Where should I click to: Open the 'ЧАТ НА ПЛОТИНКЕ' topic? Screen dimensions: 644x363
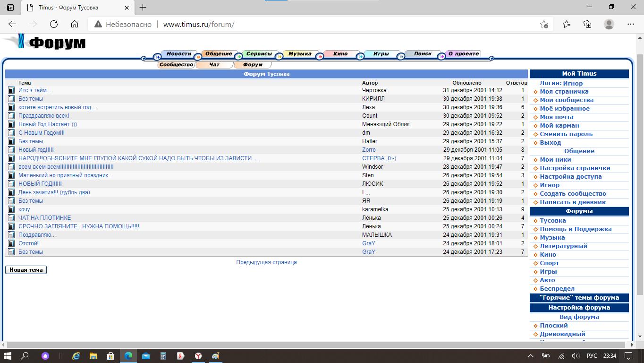coord(44,218)
